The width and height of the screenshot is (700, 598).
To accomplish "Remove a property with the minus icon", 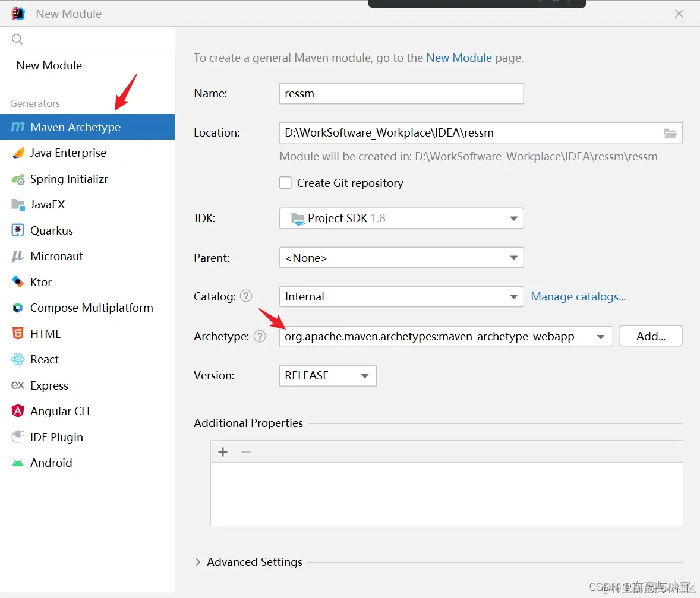I will [245, 452].
